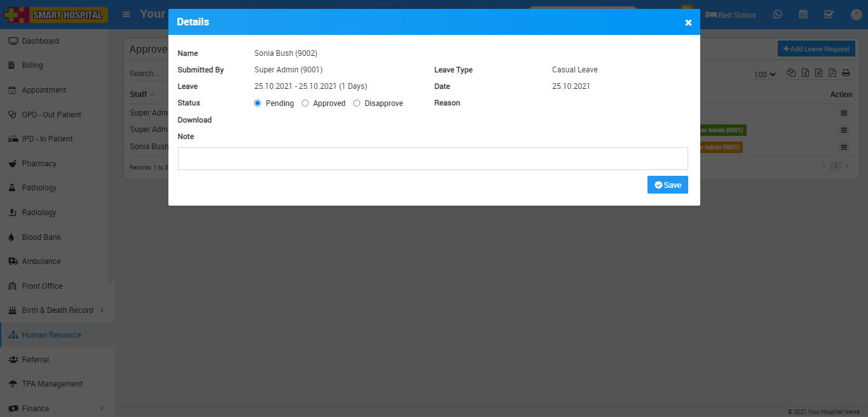
Task: Select the Approved status radio button
Action: click(306, 103)
